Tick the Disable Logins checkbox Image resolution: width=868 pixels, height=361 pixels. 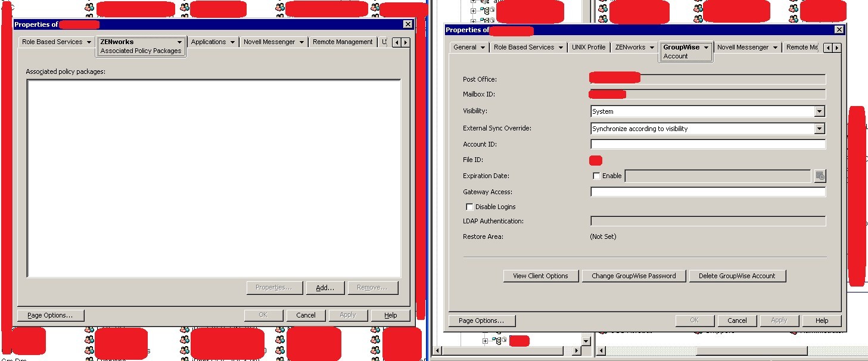(x=469, y=207)
